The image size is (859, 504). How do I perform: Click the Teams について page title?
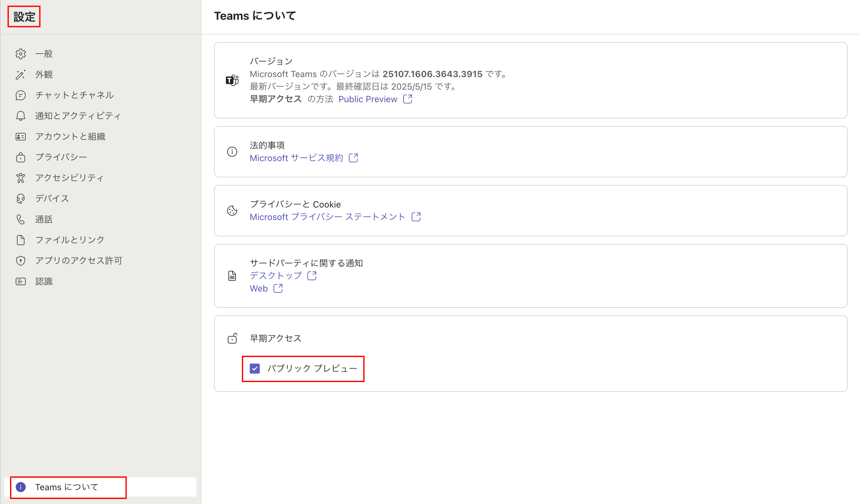(x=255, y=16)
